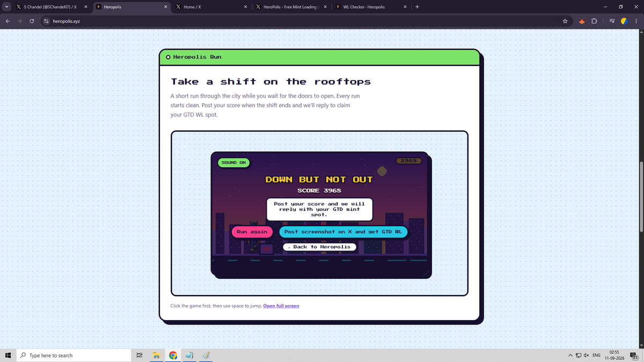
Task: Reload the heropolis.xyz page
Action: tap(32, 21)
